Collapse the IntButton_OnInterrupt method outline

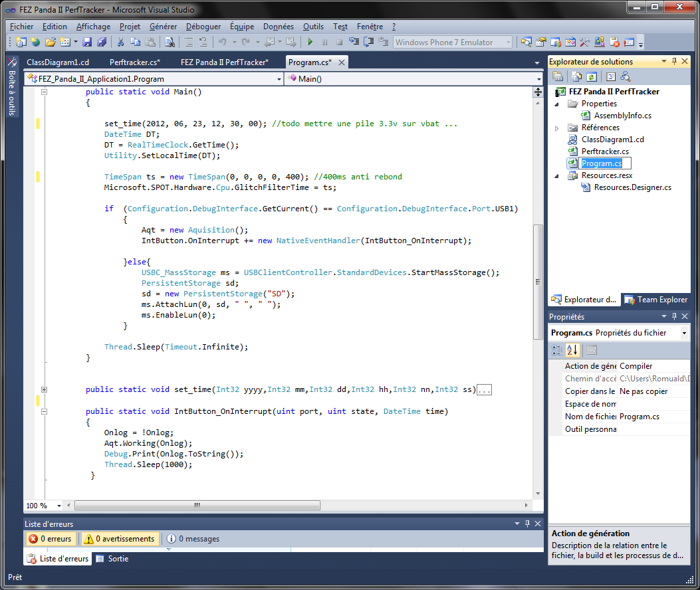click(44, 411)
